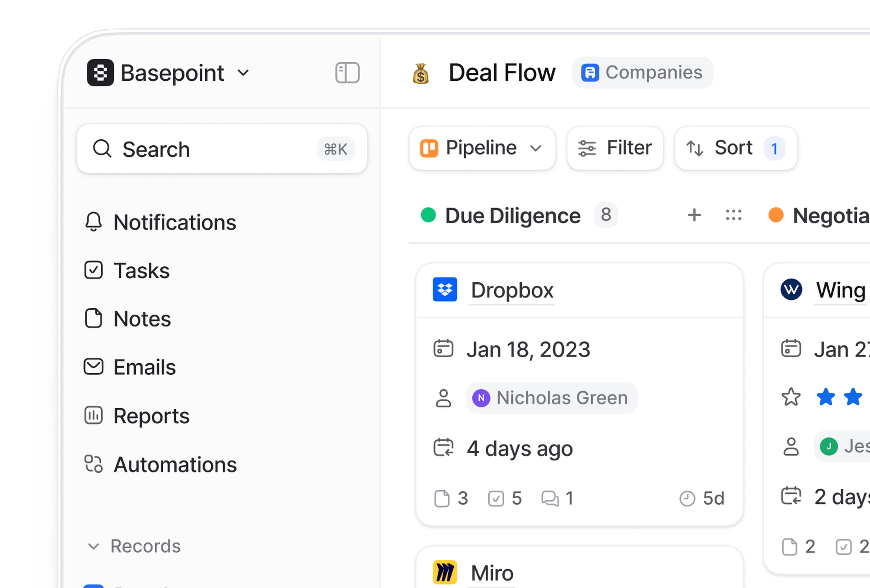870x588 pixels.
Task: Click Dropbox card tasks checkbox count
Action: point(496,499)
